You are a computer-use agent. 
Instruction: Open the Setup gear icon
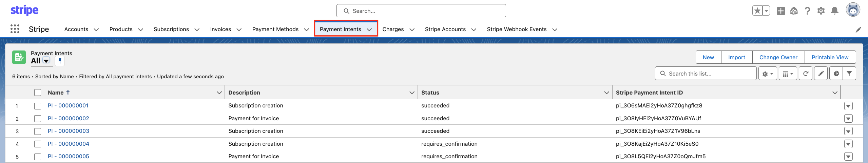[x=821, y=11]
